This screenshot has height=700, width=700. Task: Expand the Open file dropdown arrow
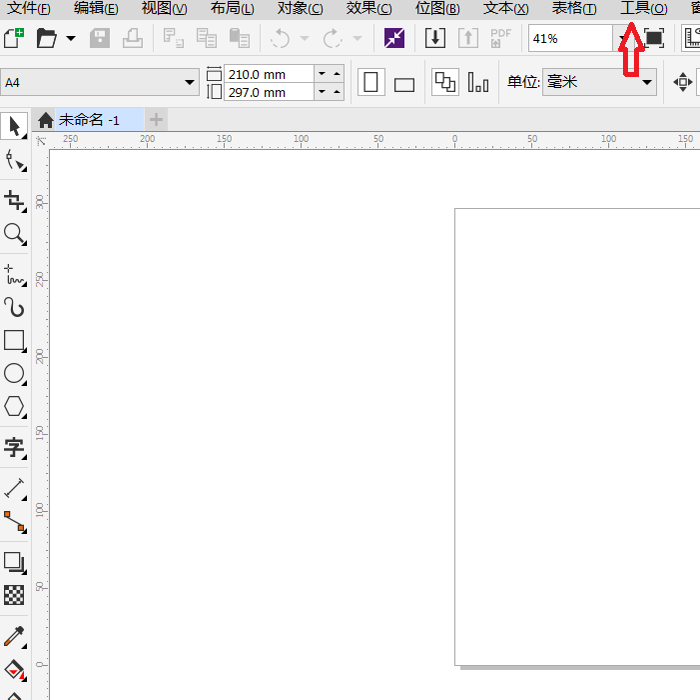click(70, 39)
